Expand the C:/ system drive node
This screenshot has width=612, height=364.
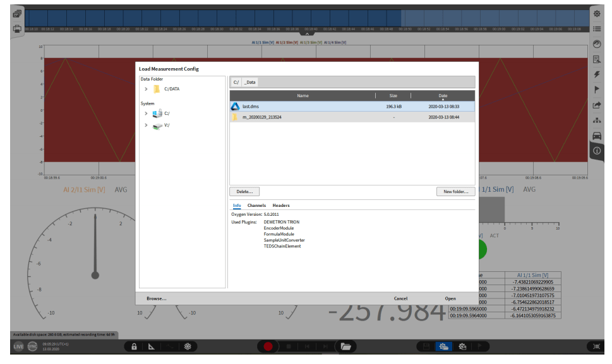pos(147,114)
